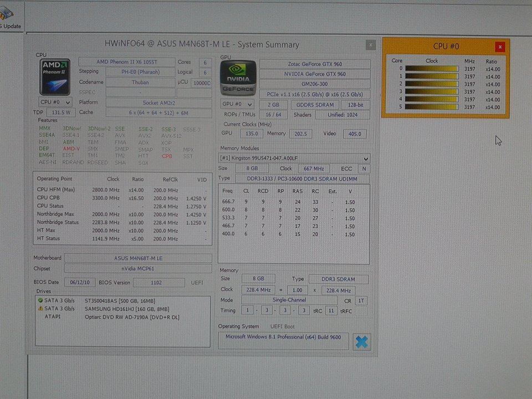Click the 666.7 memory timing row
Viewport: 532px width, 399px height.
click(294, 202)
